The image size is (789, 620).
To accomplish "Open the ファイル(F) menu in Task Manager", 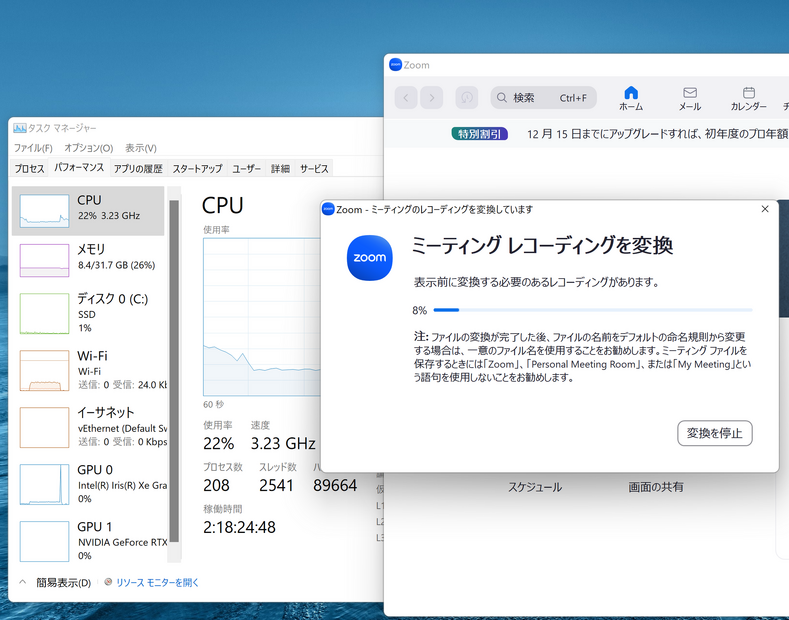I will pyautogui.click(x=33, y=148).
